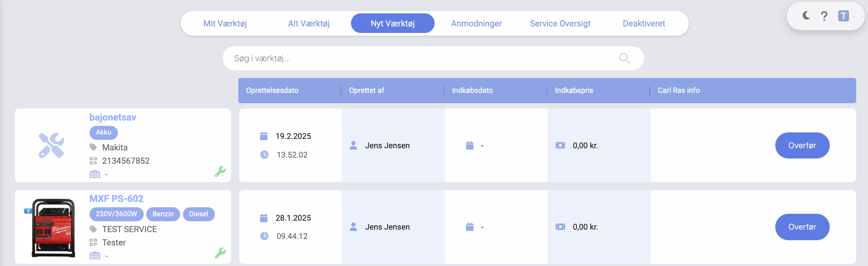
Task: Click the QR code icon beside 2134567852
Action: click(x=93, y=161)
